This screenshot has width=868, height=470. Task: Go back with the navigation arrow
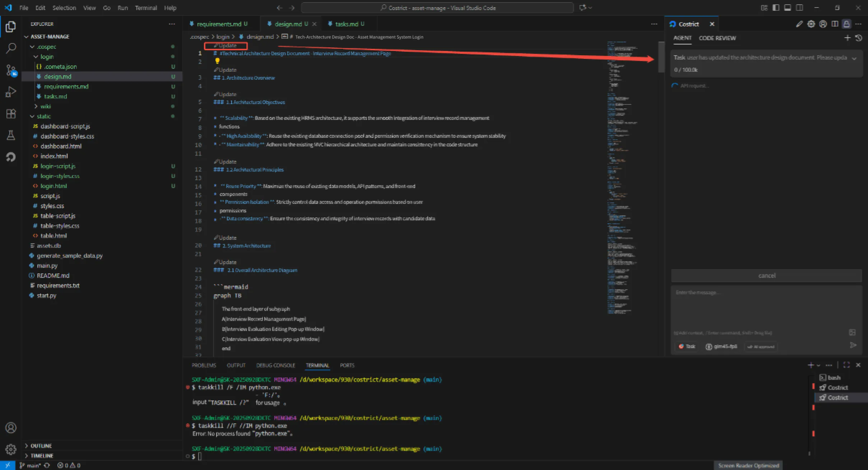(280, 8)
